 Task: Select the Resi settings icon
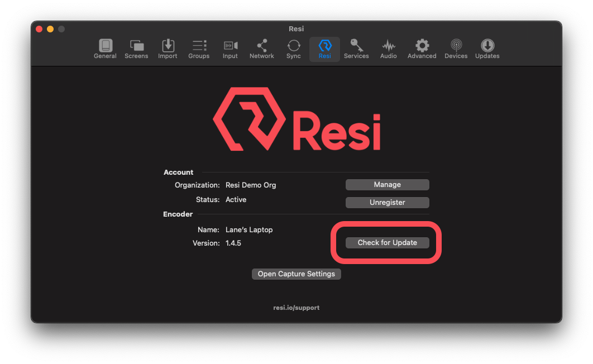click(324, 49)
